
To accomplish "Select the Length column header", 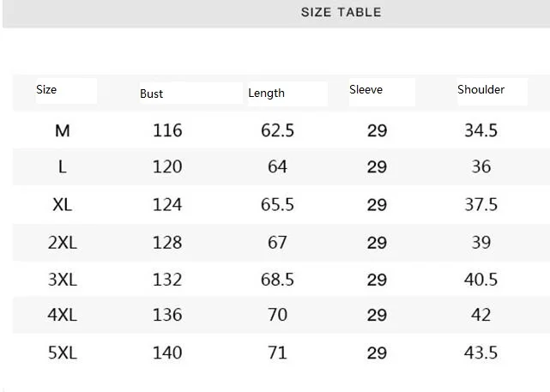I will (266, 93).
